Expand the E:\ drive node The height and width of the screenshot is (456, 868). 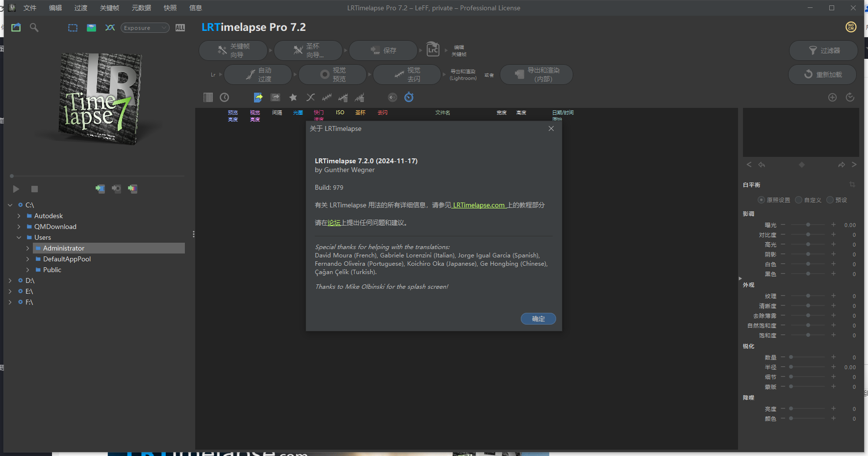(10, 291)
